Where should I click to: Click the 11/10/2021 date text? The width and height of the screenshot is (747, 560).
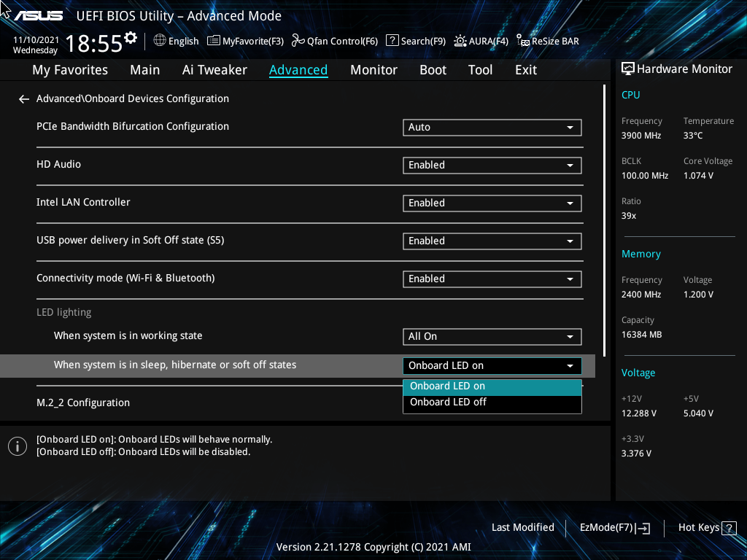pos(36,40)
